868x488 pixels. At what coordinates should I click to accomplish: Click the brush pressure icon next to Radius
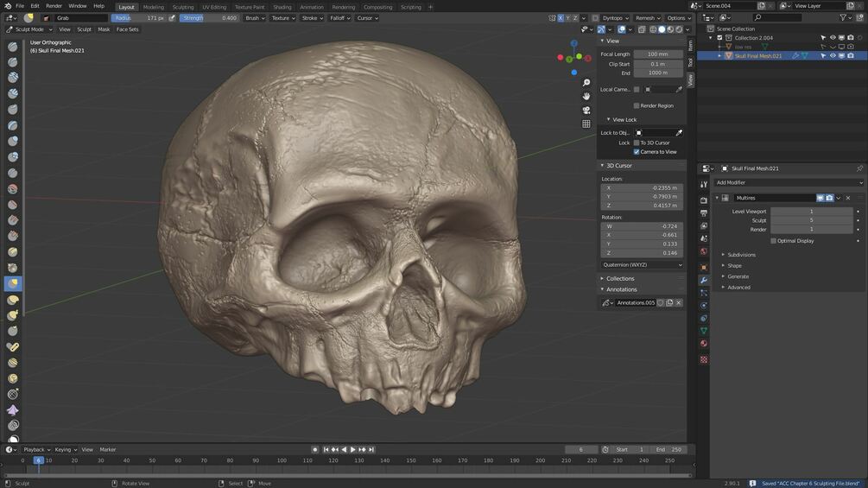tap(172, 17)
